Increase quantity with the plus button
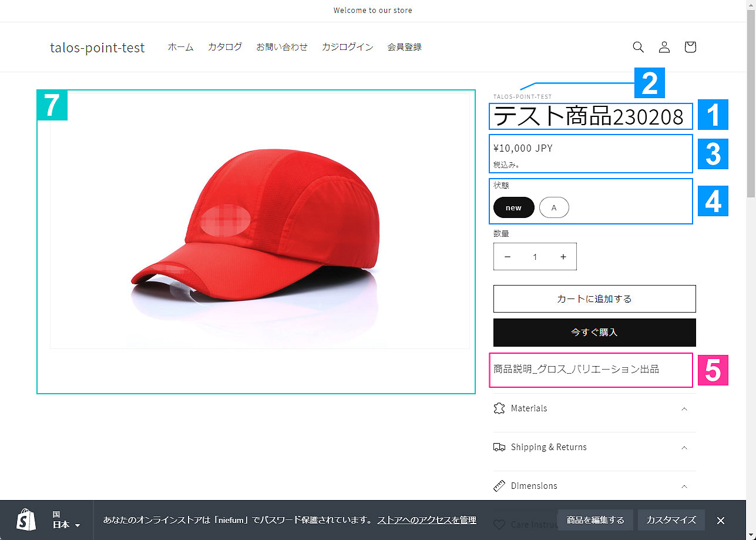The width and height of the screenshot is (756, 540). pos(563,257)
